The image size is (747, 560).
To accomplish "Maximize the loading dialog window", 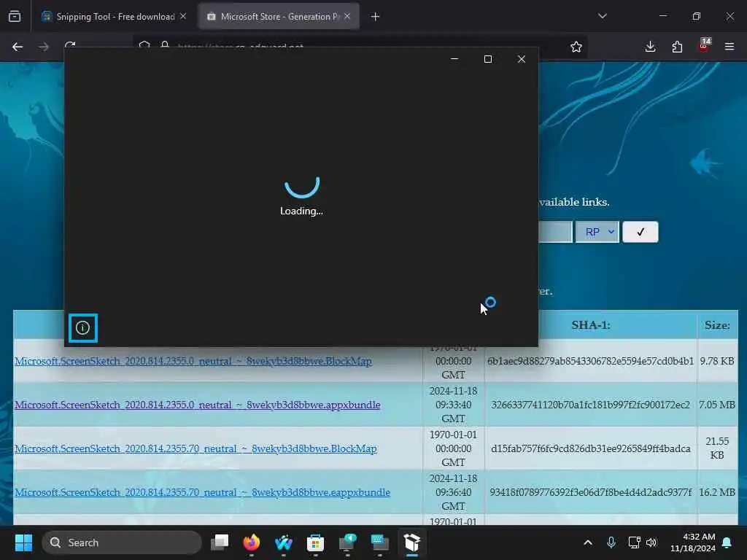I will click(x=488, y=59).
